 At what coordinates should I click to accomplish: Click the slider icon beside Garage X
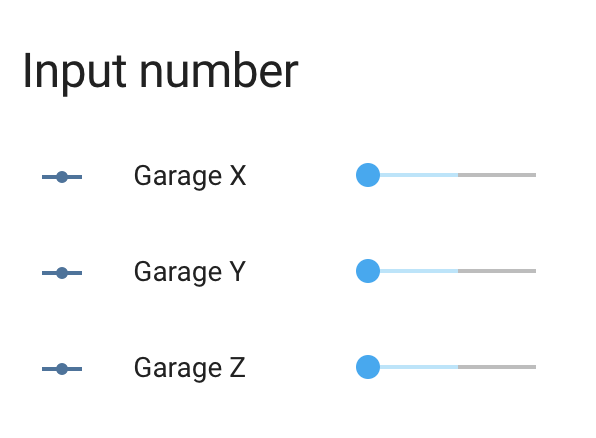tap(62, 177)
